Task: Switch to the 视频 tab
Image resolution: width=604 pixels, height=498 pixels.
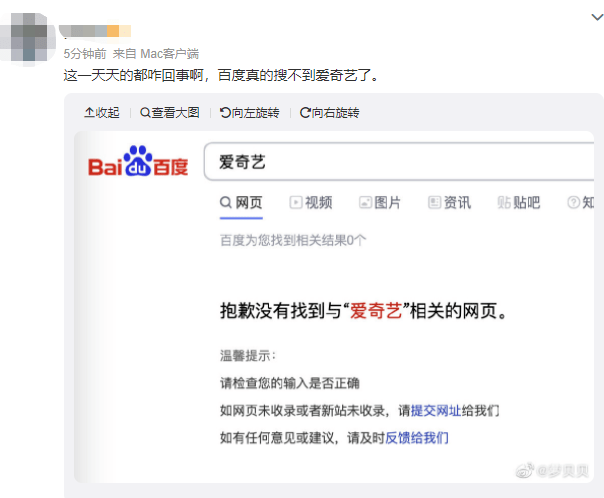Action: (311, 202)
